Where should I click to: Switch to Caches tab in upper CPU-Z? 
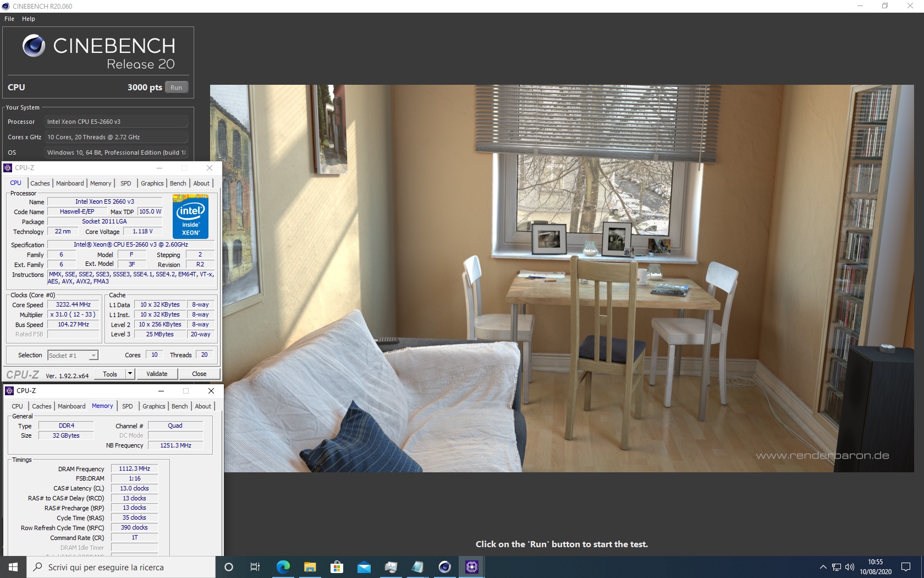coord(40,183)
